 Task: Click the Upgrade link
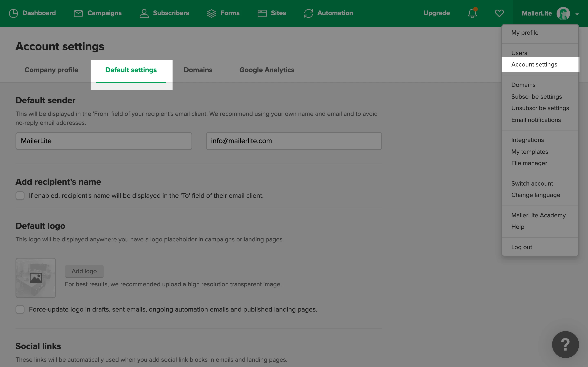(436, 13)
